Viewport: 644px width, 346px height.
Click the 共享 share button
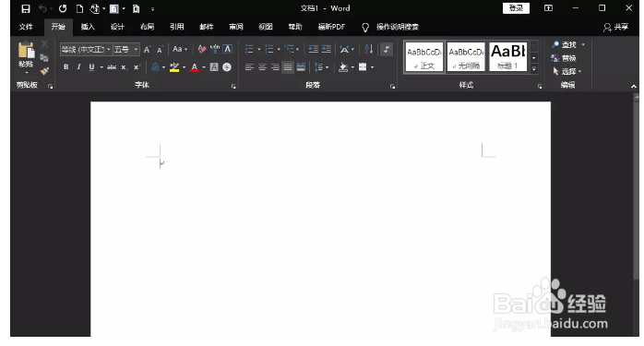click(x=615, y=27)
